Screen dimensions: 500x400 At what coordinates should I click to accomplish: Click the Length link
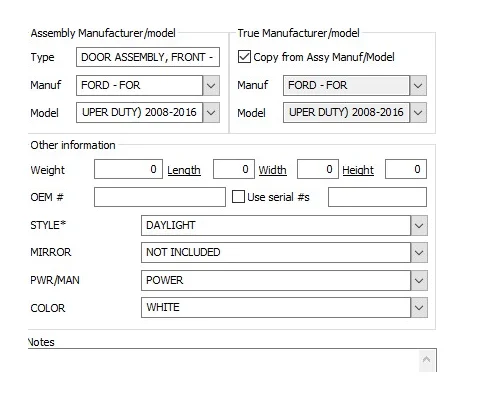[x=184, y=170]
